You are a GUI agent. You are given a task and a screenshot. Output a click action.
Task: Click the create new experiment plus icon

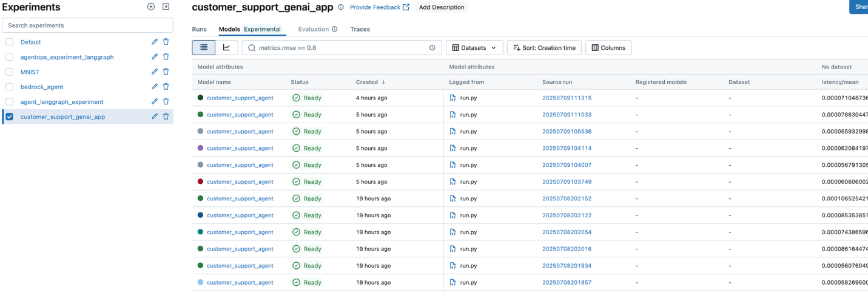coord(151,7)
